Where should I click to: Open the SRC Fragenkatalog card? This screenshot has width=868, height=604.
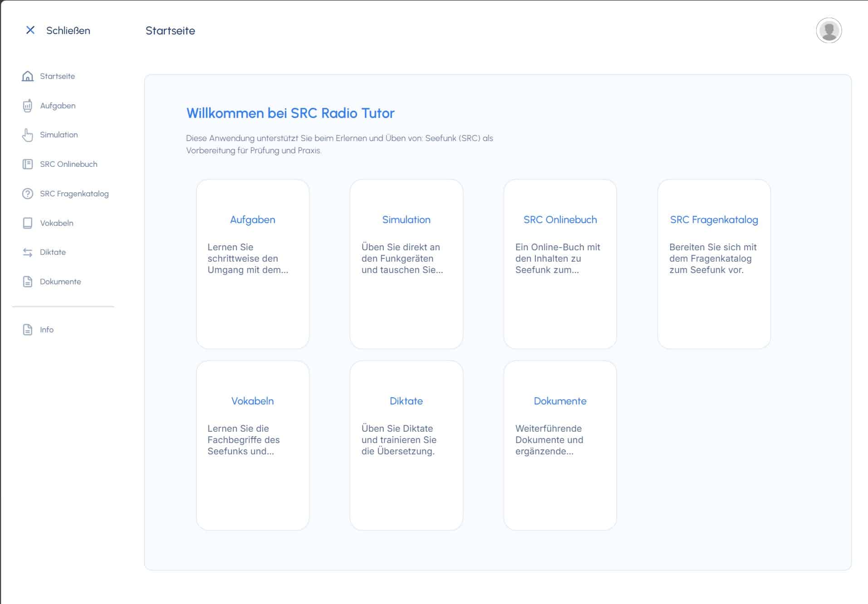pos(714,263)
